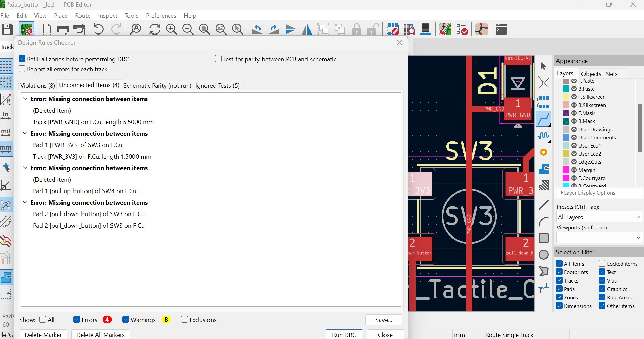This screenshot has width=644, height=339.
Task: Open the Viewports dropdown
Action: coord(599,238)
